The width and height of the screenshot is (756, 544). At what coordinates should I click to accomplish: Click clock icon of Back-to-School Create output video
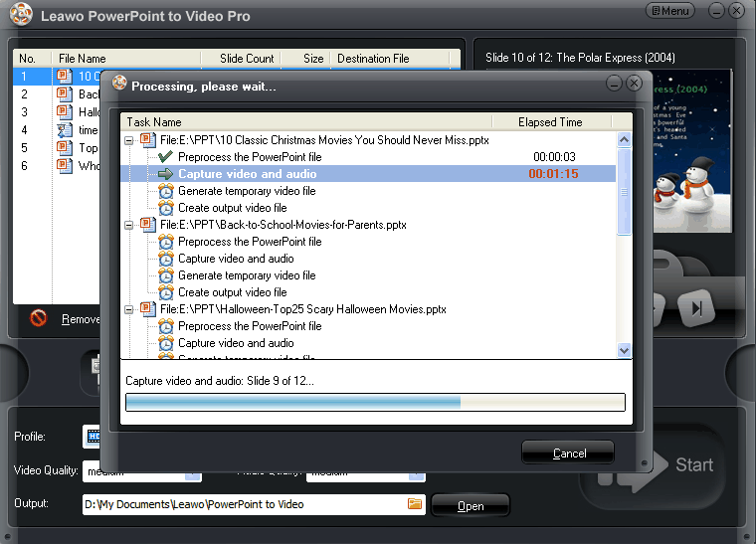[x=166, y=292]
